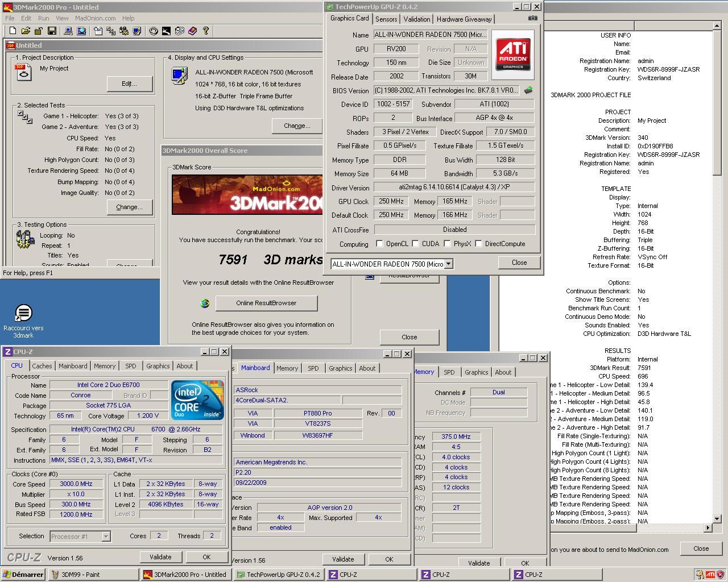Viewport: 728px width, 582px height.
Task: Click Change... under Selected Tests
Action: click(129, 207)
